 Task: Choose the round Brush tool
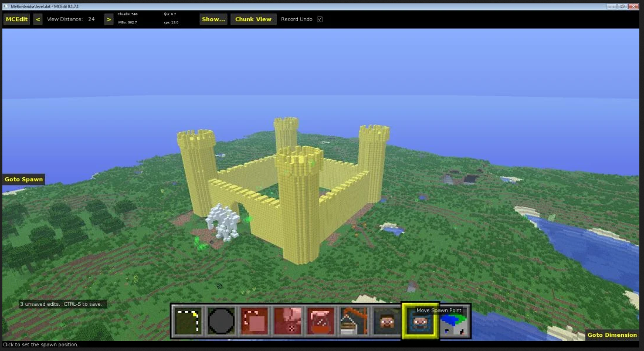(x=221, y=321)
